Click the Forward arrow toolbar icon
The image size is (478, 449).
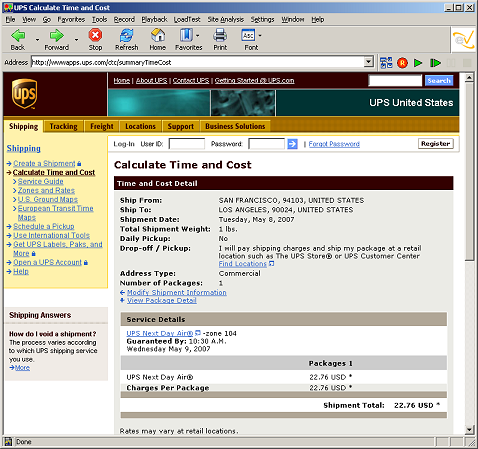click(56, 35)
